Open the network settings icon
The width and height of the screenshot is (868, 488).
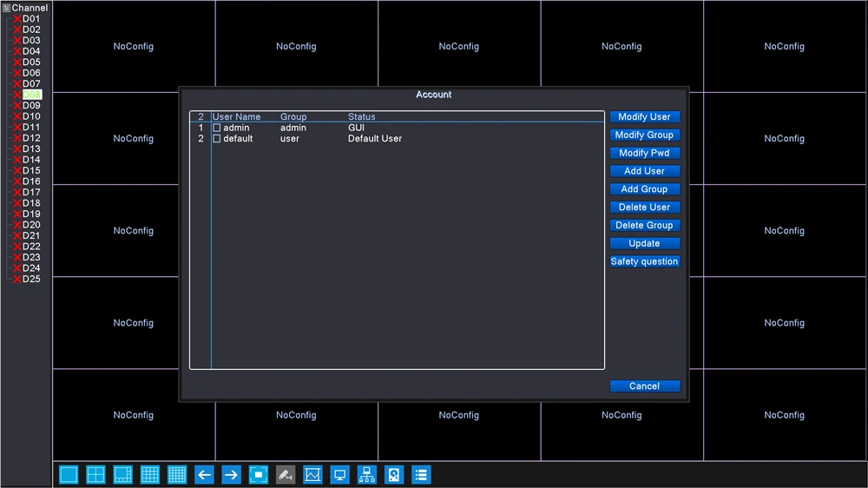point(367,475)
